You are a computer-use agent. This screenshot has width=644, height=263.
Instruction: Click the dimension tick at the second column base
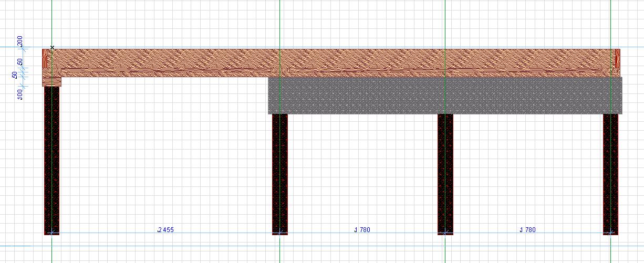tap(280, 232)
